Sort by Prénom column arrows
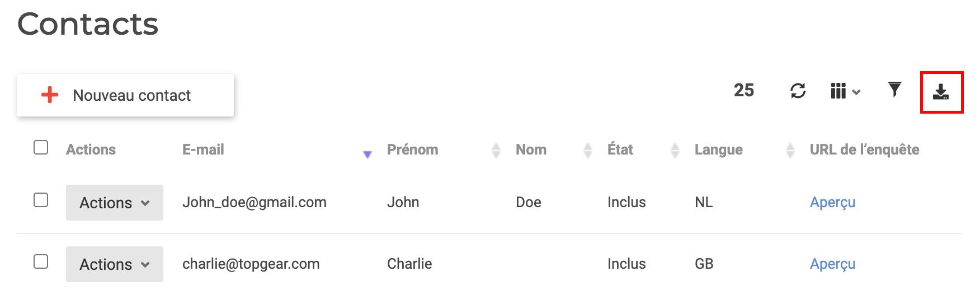The width and height of the screenshot is (980, 290). [x=496, y=150]
